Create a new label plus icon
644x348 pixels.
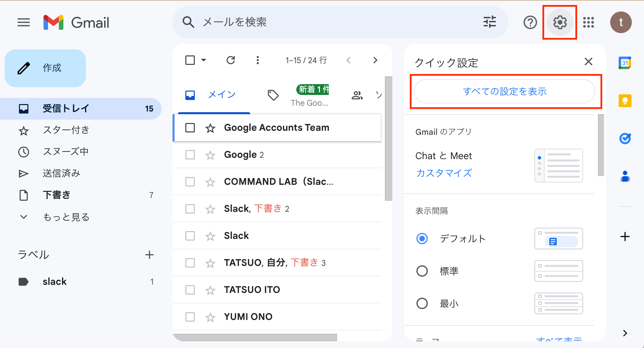[x=149, y=255]
